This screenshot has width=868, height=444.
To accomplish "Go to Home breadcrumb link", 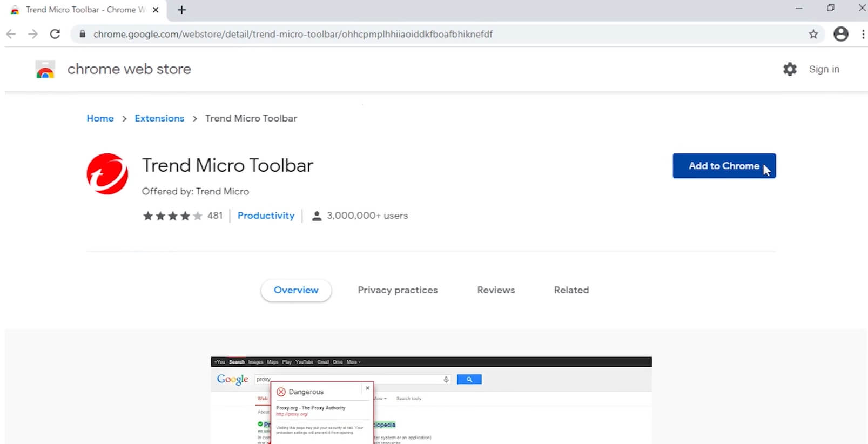I will point(100,118).
